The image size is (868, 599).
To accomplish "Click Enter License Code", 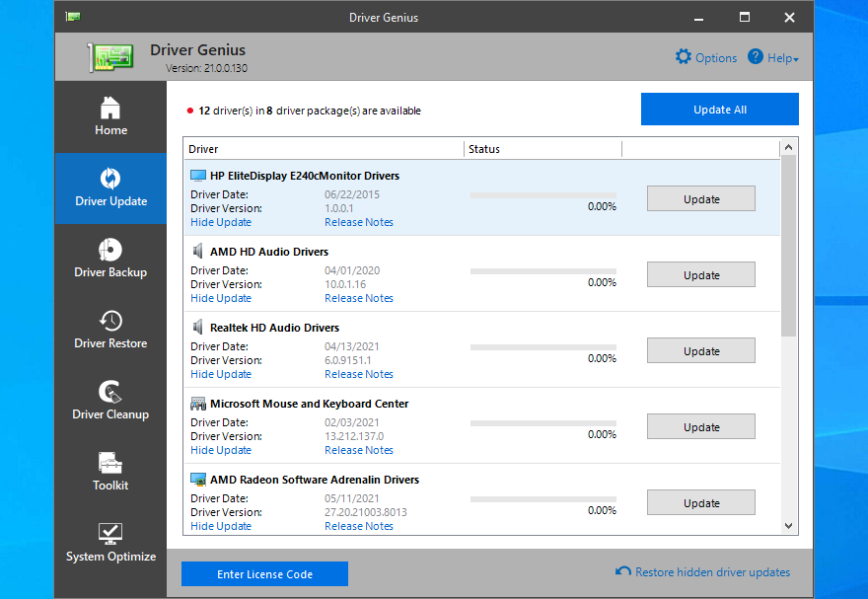I will click(264, 573).
